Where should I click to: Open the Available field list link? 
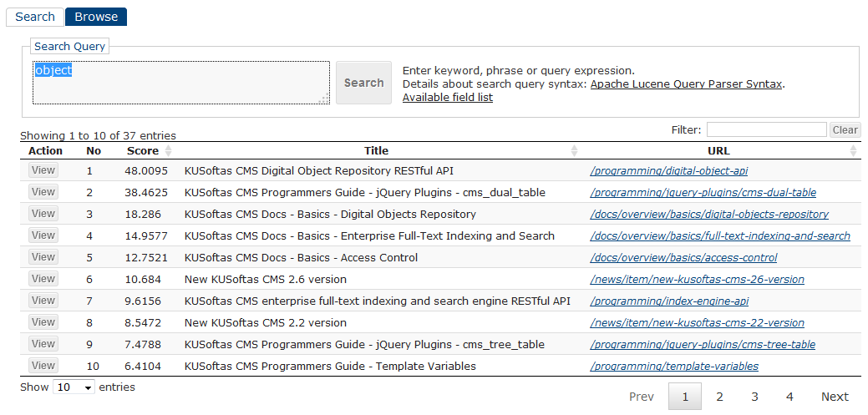[x=447, y=98]
